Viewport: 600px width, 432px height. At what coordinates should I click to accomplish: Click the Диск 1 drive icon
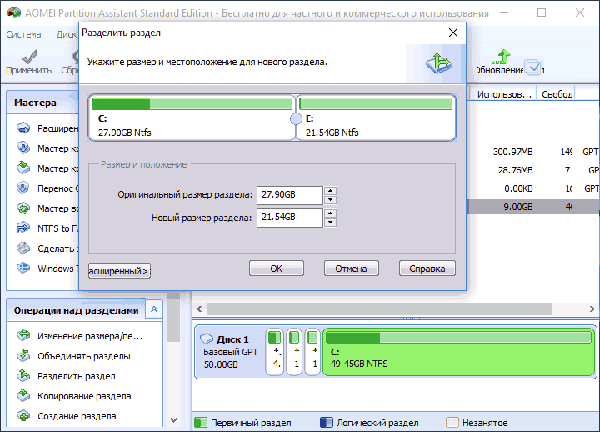pos(207,339)
